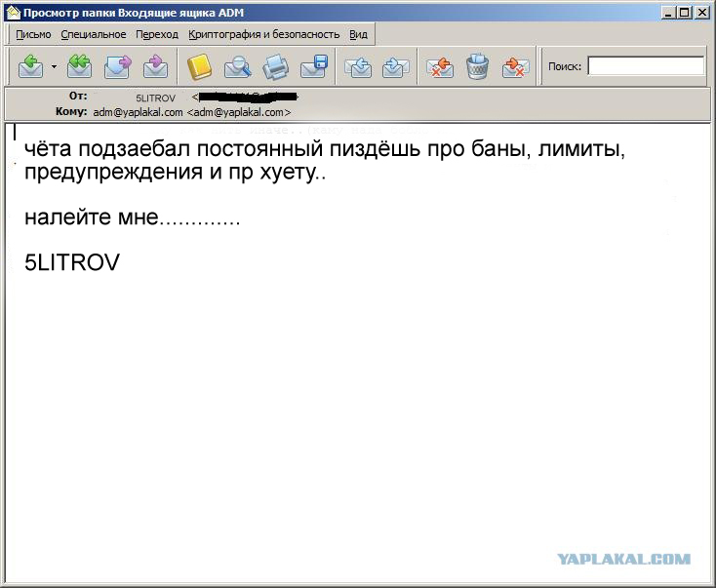
Task: Click the Reply to all icon
Action: 79,66
